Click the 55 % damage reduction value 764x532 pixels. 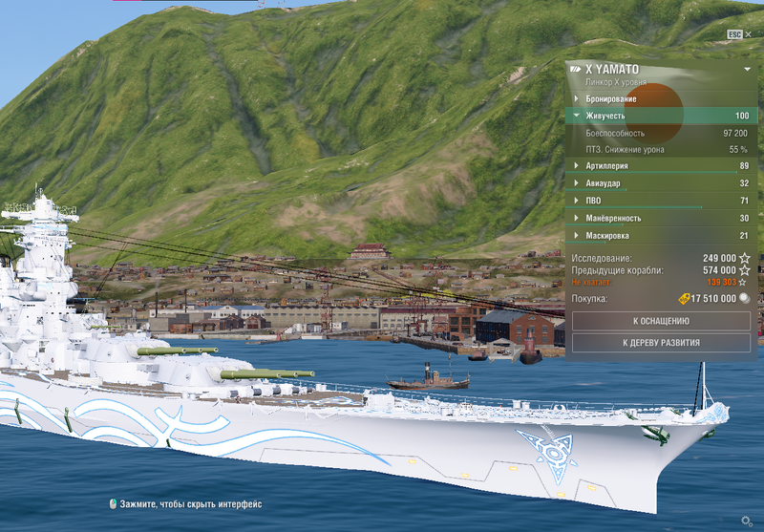coord(738,150)
